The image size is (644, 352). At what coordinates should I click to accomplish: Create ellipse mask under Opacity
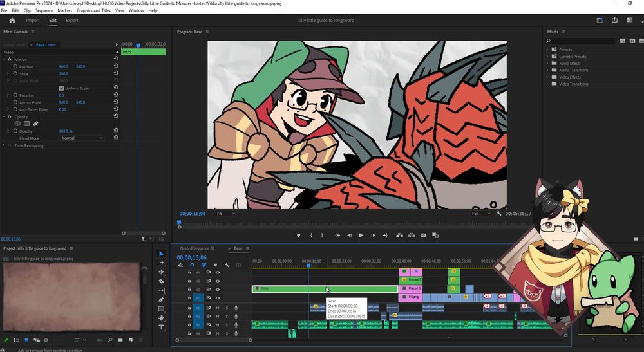coord(17,124)
